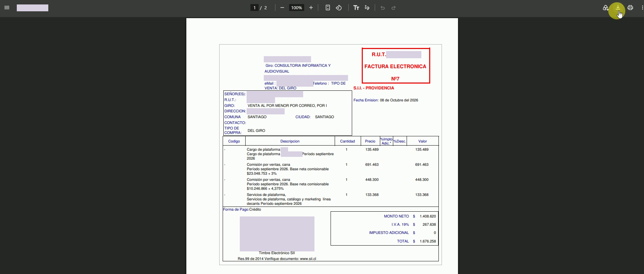Click the Codigo column header

pos(234,141)
